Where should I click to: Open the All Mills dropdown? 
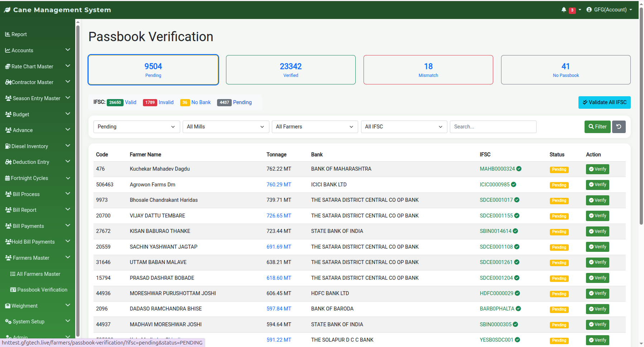226,127
